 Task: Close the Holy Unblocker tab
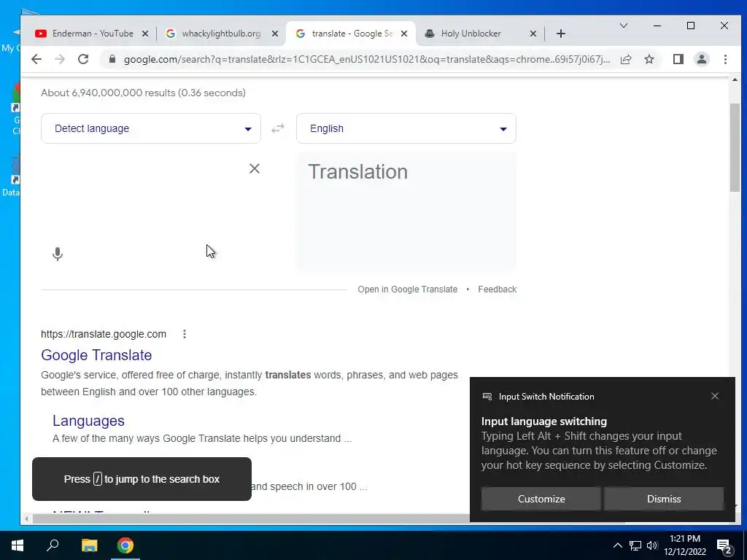533,34
